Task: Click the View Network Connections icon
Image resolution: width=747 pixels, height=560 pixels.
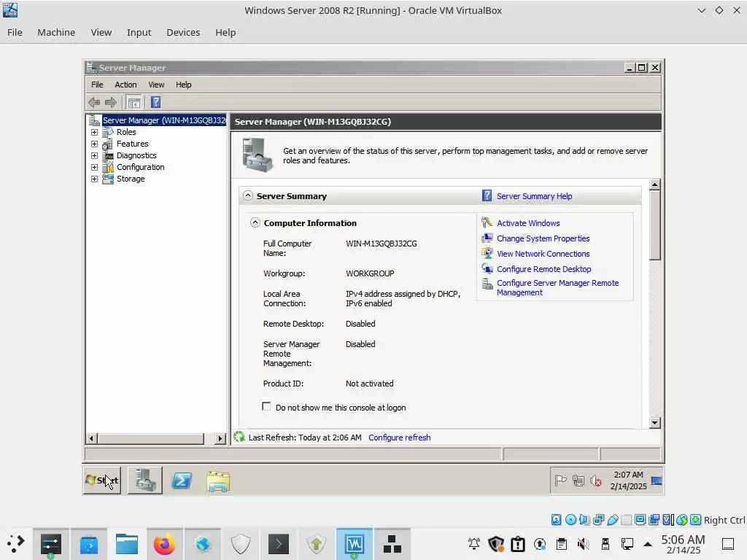Action: pos(487,253)
